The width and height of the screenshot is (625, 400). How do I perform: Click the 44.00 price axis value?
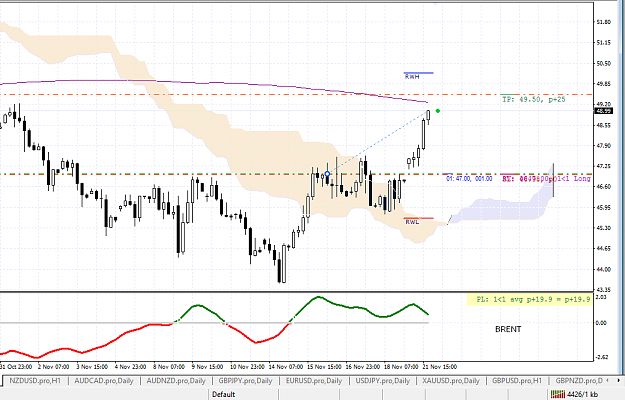[x=603, y=269]
